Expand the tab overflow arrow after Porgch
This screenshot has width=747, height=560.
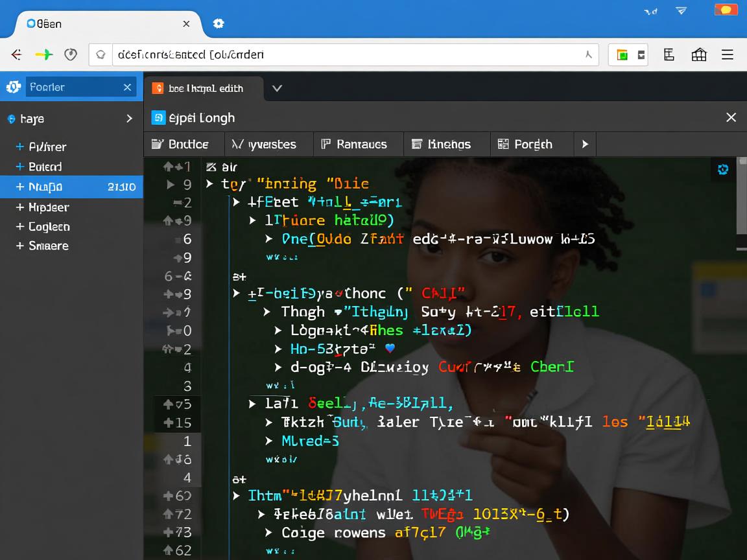click(x=585, y=144)
